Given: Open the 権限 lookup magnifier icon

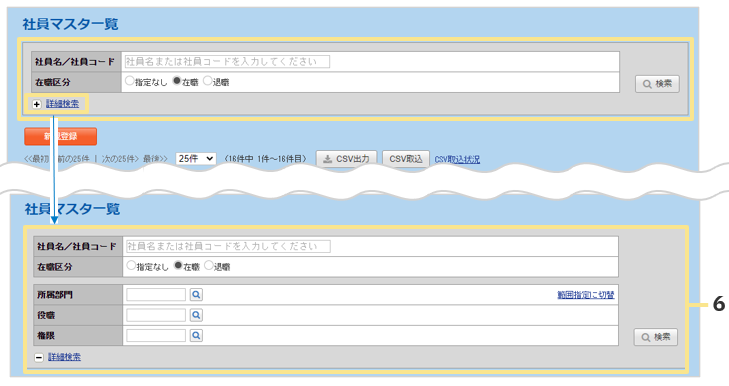Looking at the screenshot, I should tap(196, 335).
